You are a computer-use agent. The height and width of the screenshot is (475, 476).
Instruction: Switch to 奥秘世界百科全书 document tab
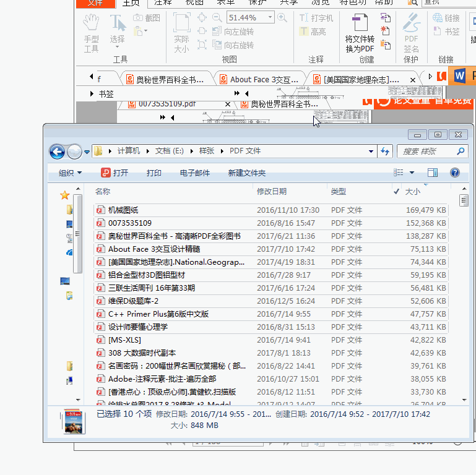[167, 79]
